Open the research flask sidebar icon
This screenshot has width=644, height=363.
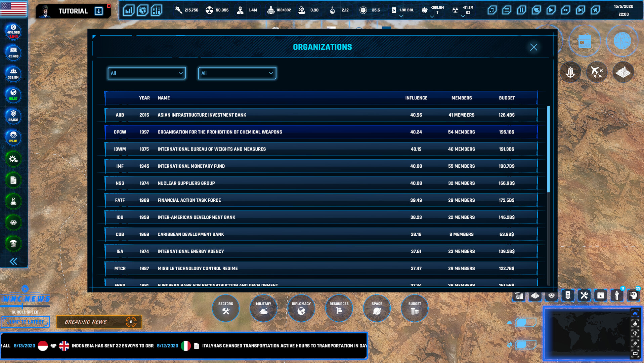coord(13,201)
